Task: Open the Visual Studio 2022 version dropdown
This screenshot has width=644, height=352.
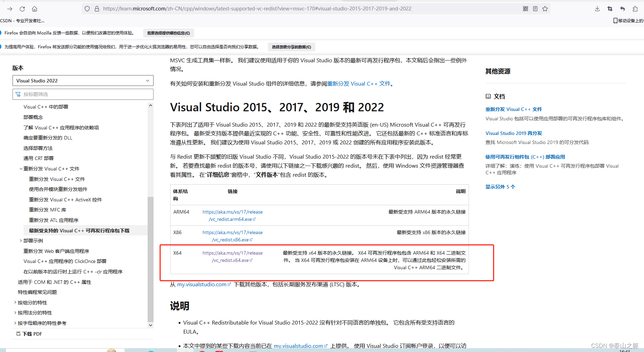Action: [x=83, y=81]
